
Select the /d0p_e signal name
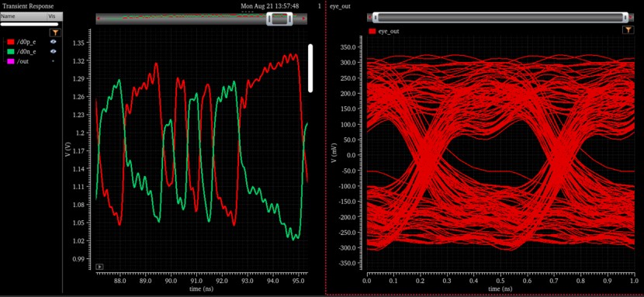(26, 42)
